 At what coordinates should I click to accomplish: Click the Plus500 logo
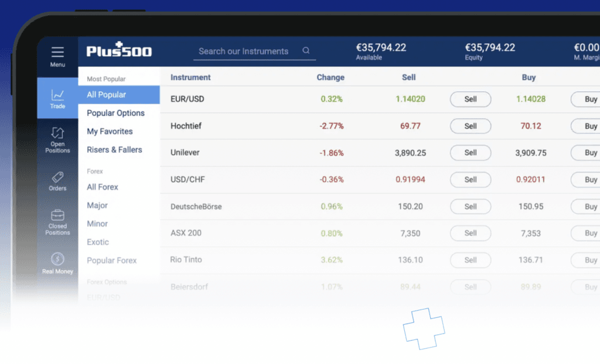[119, 50]
